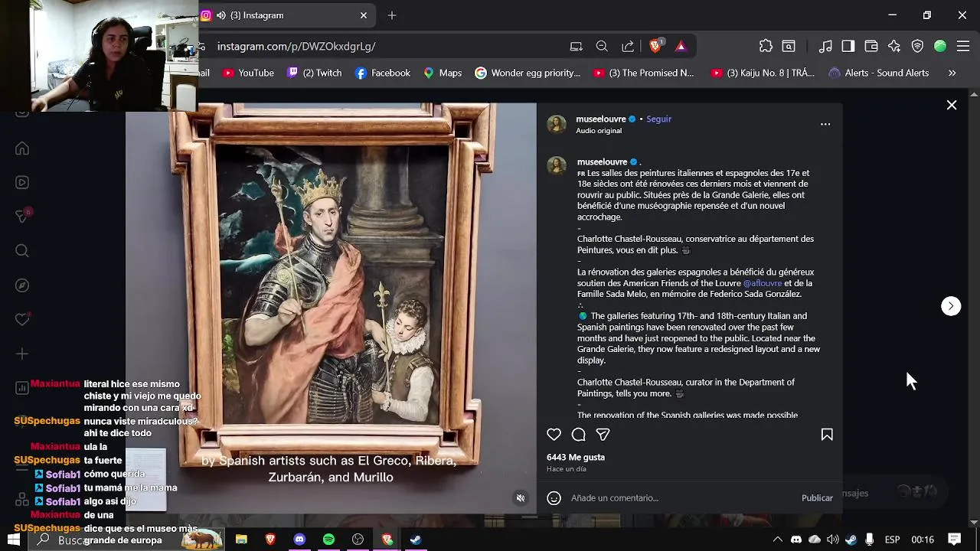980x551 pixels.
Task: Click the install app icon in address bar
Action: 576,47
